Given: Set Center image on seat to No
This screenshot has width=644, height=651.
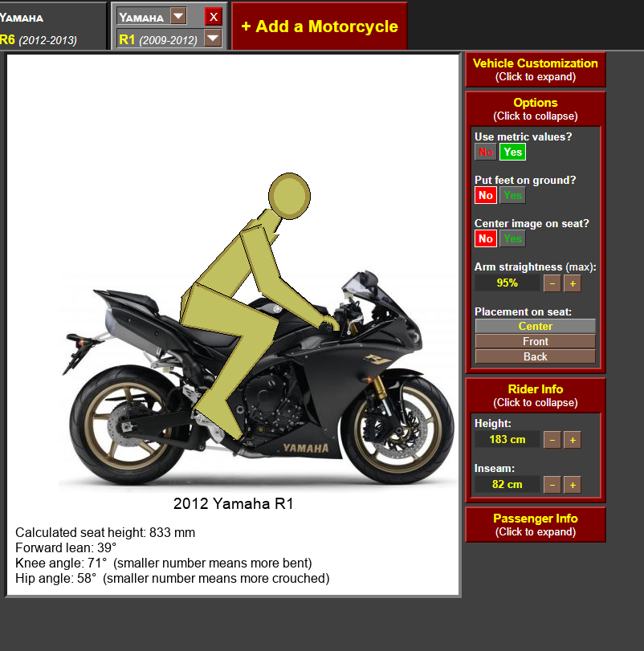Looking at the screenshot, I should pyautogui.click(x=485, y=238).
